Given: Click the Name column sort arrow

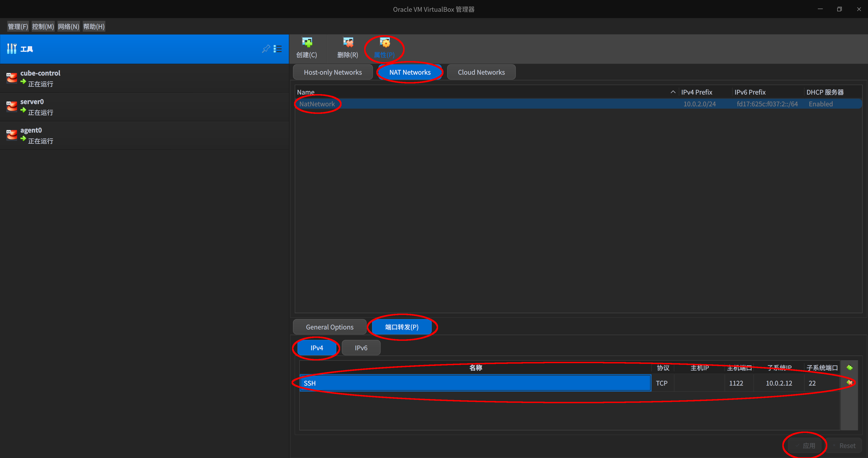Looking at the screenshot, I should coord(672,92).
